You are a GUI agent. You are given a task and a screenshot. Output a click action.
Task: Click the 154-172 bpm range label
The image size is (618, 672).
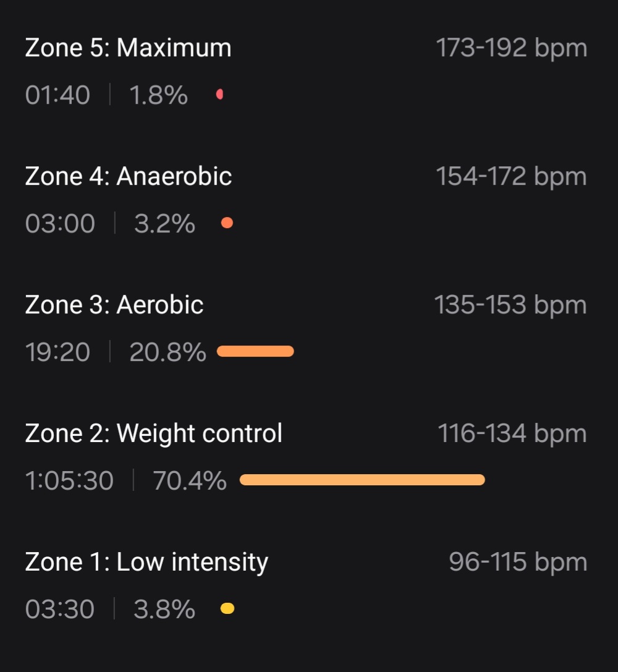(x=511, y=177)
